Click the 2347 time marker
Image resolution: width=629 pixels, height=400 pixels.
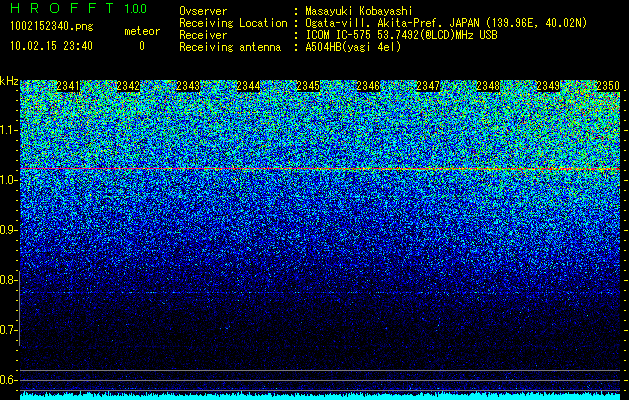point(428,86)
